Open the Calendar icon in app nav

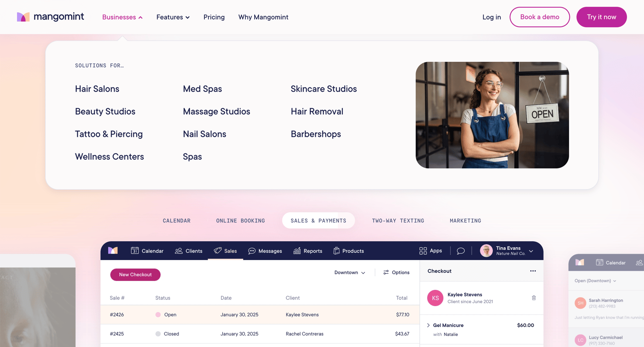[135, 251]
